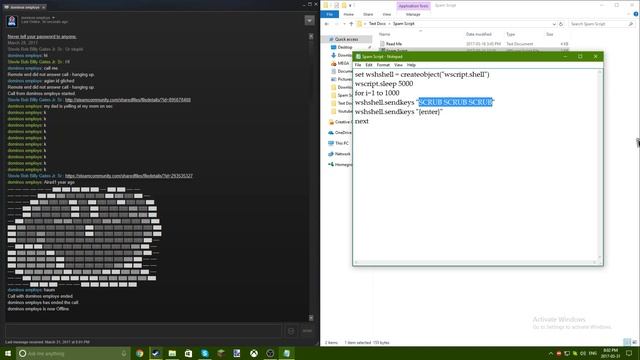This screenshot has height=360, width=640.
Task: Click the Notepad horizontal scrollbar
Action: click(475, 262)
